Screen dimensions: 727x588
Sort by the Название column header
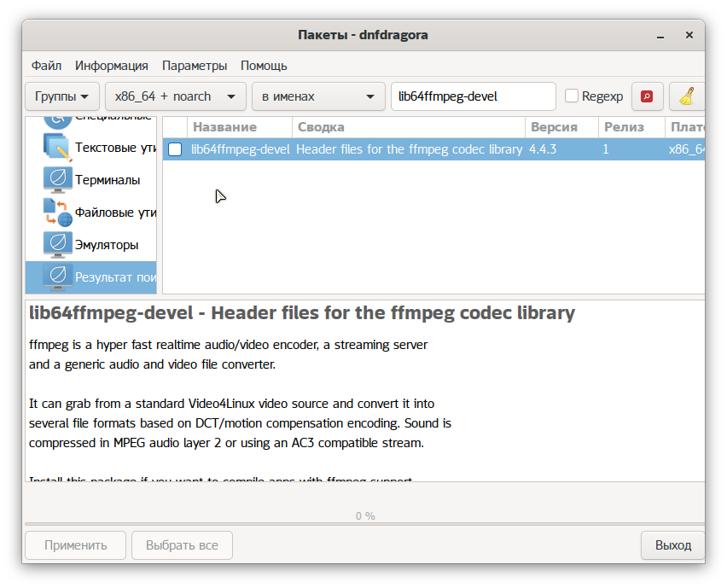[240, 127]
